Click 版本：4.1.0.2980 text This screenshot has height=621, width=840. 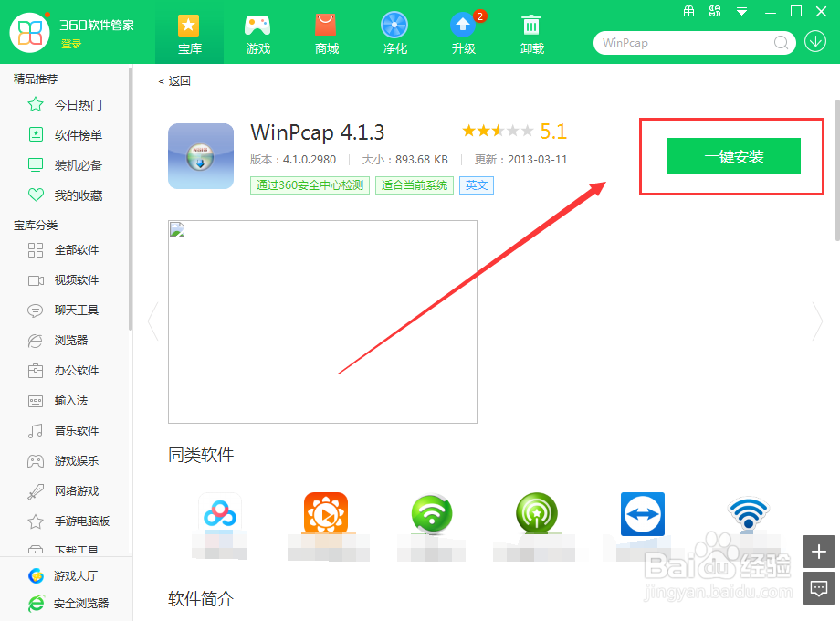tap(293, 159)
